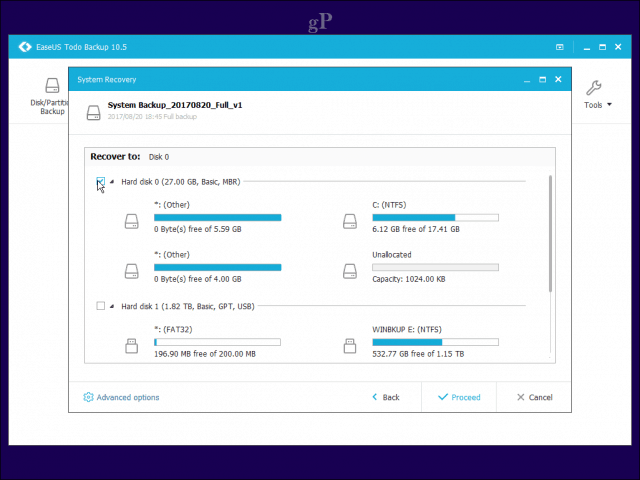The image size is (640, 480).
Task: Select the 5.59 GB Other partition drive icon
Action: point(131,221)
